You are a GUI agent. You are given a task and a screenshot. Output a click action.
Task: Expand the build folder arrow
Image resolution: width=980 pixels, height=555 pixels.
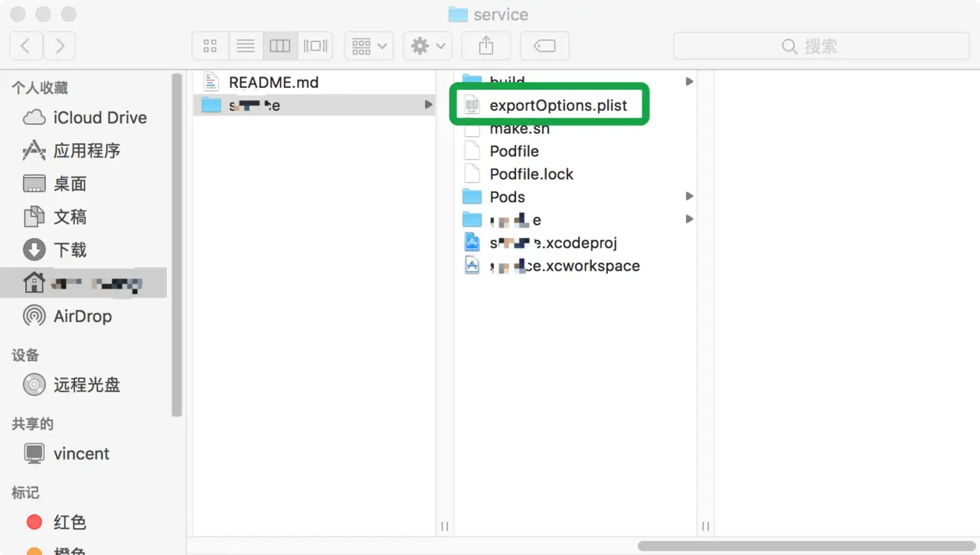coord(689,81)
